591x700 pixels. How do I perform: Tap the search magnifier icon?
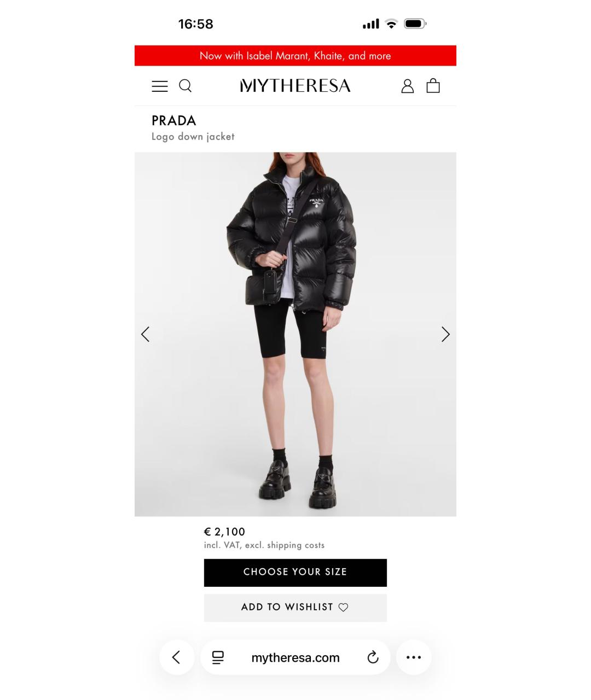pos(186,86)
